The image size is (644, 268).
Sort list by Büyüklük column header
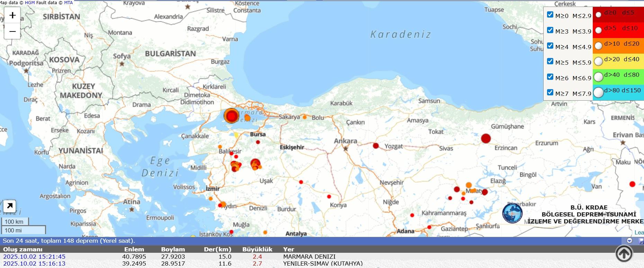[x=257, y=249]
